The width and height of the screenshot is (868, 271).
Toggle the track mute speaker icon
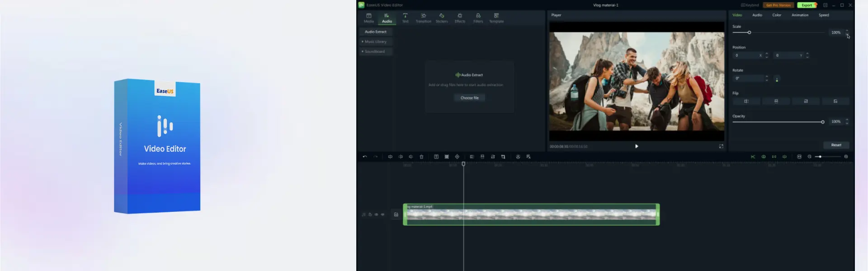point(382,215)
